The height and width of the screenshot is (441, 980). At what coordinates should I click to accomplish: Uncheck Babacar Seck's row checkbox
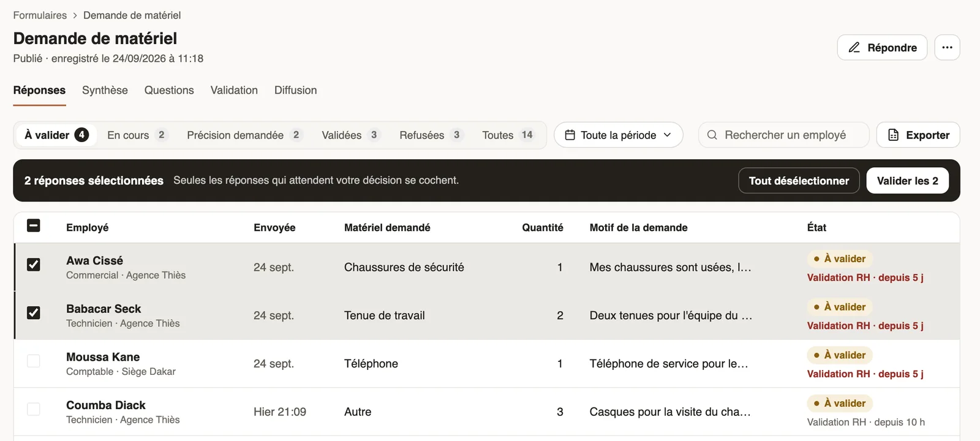pyautogui.click(x=34, y=312)
